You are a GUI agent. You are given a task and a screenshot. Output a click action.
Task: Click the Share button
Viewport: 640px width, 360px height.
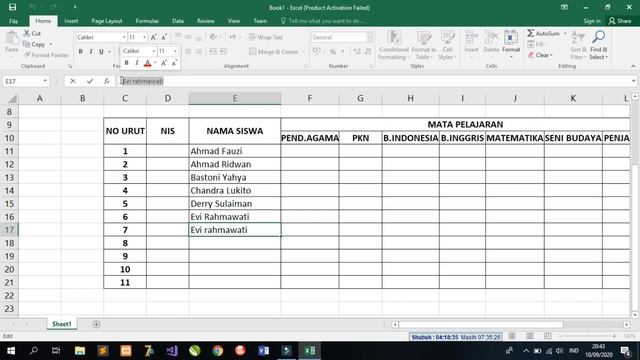tap(620, 21)
